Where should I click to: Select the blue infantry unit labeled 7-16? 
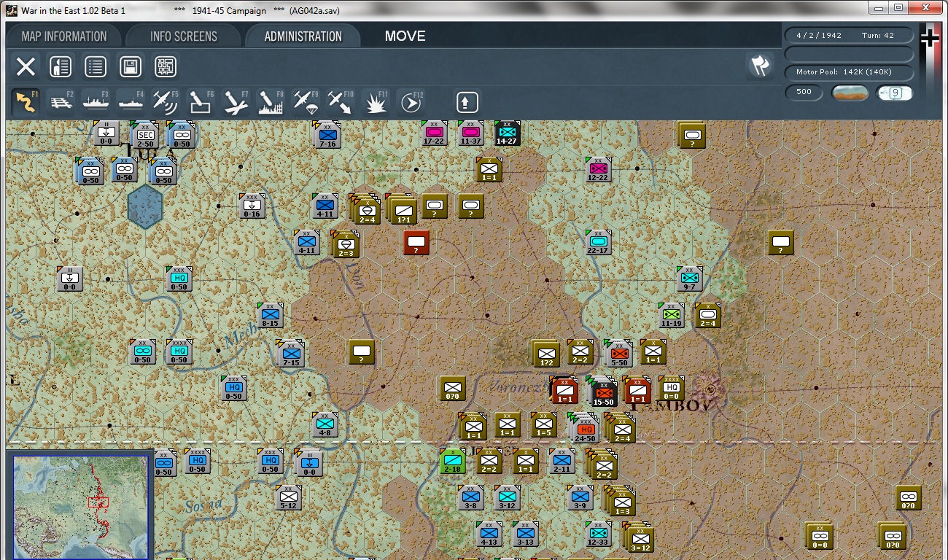coord(327,135)
